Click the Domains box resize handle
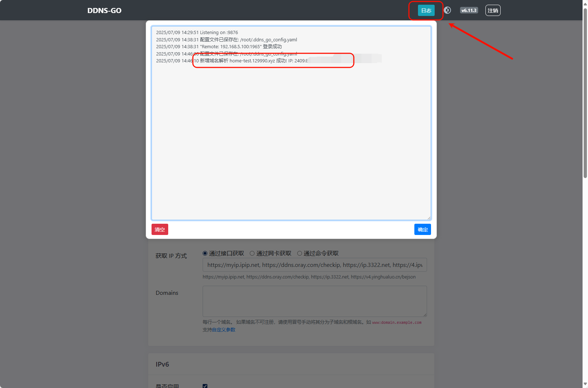The height and width of the screenshot is (388, 588). (425, 315)
